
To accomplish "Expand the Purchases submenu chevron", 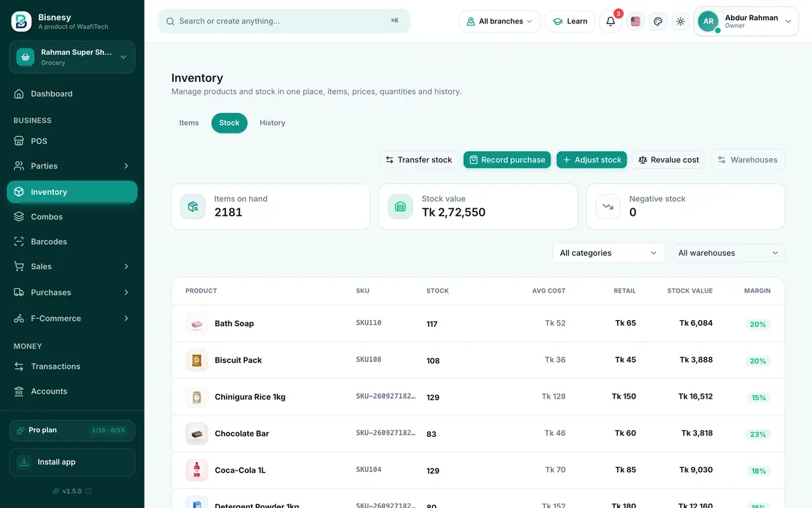I will [x=126, y=292].
